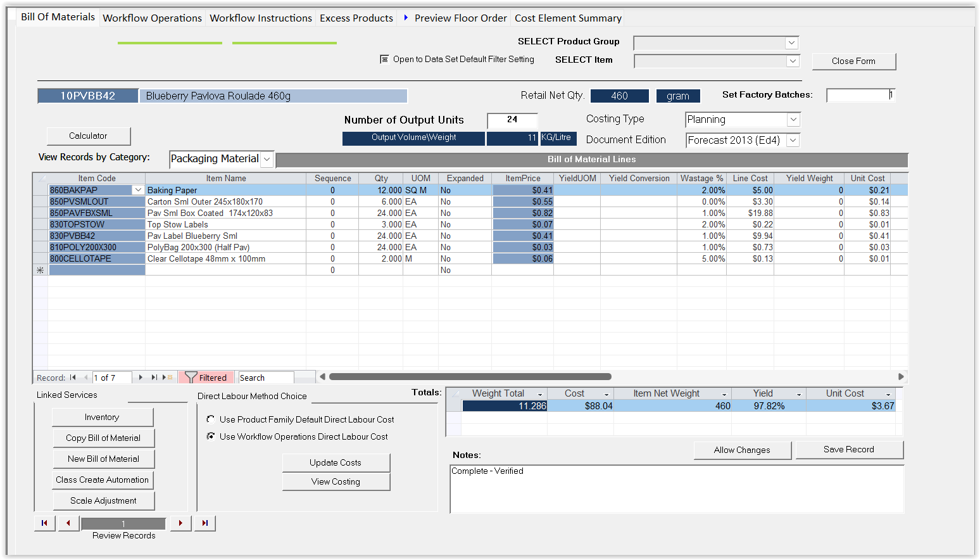This screenshot has width=980, height=560.
Task: Expand the Document Edition dropdown
Action: click(x=793, y=141)
